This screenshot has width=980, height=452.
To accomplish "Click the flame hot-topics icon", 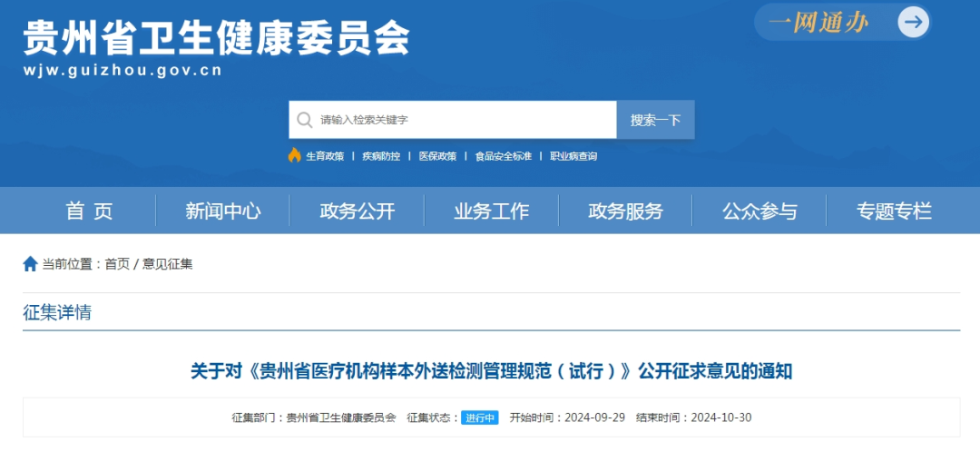I will click(x=294, y=155).
